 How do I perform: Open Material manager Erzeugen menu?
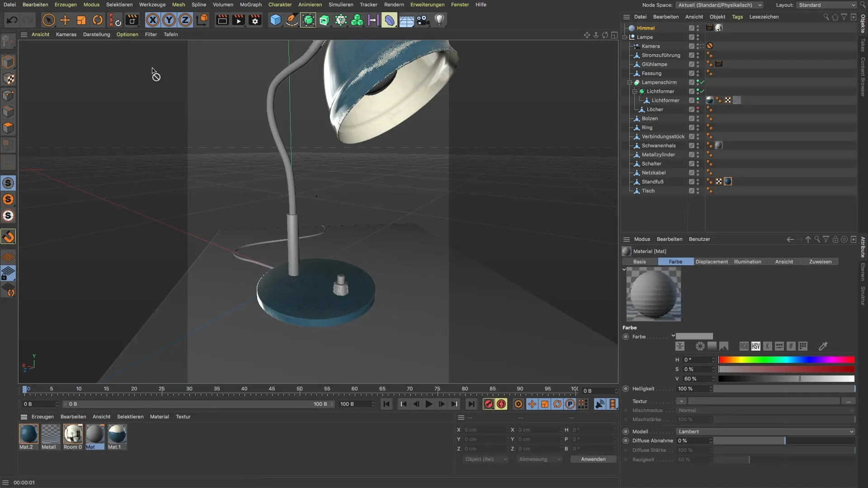click(x=42, y=417)
